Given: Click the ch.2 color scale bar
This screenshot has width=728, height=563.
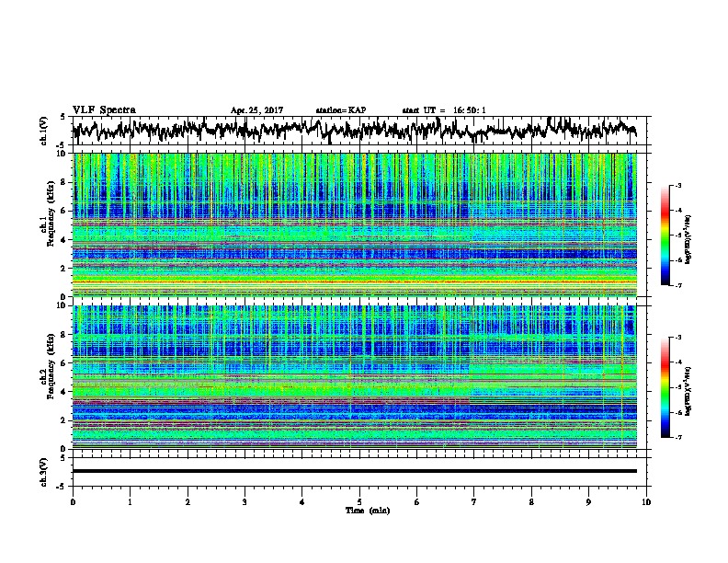Looking at the screenshot, I should pos(665,387).
